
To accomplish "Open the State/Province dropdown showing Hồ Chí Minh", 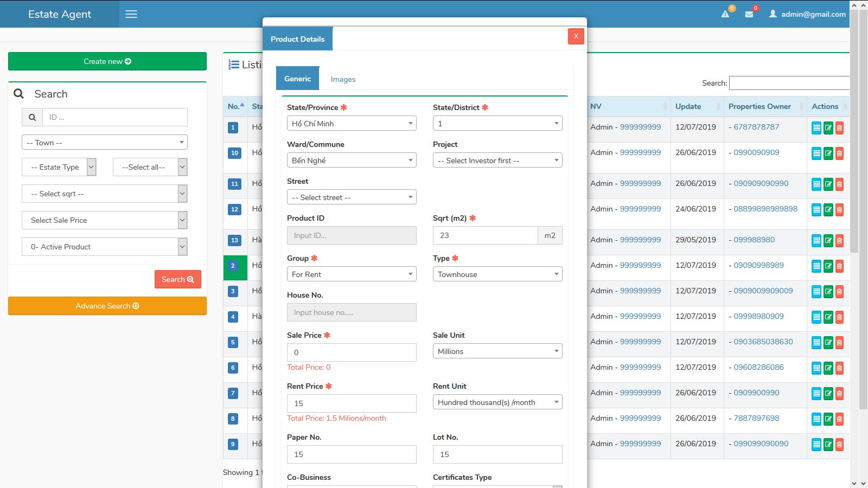I will (x=352, y=124).
